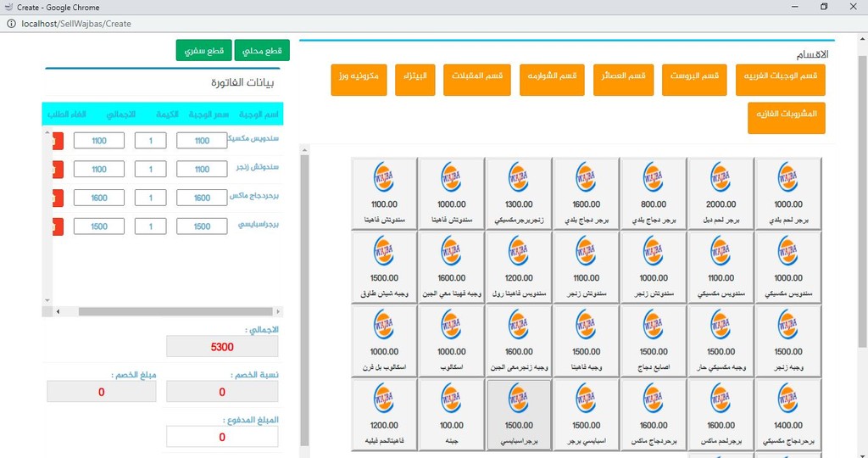Focus the نسبة الخصم discount percent field
Image resolution: width=868 pixels, height=458 pixels.
pyautogui.click(x=222, y=392)
